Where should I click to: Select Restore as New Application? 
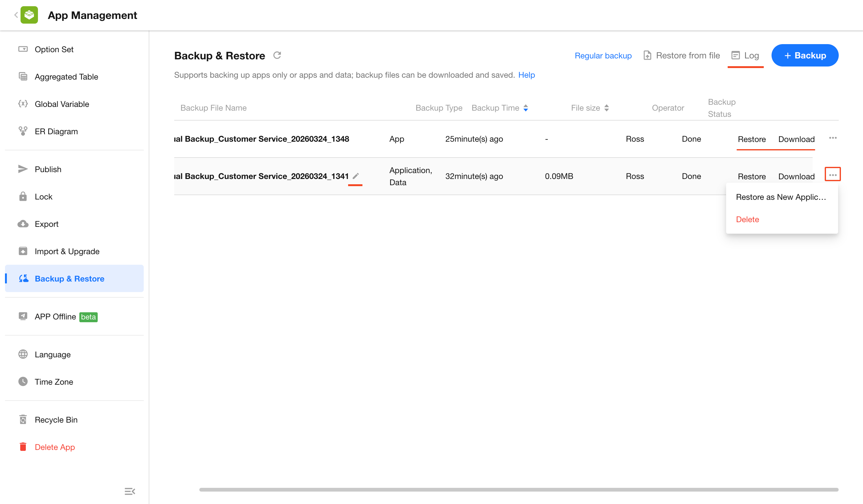click(x=781, y=197)
